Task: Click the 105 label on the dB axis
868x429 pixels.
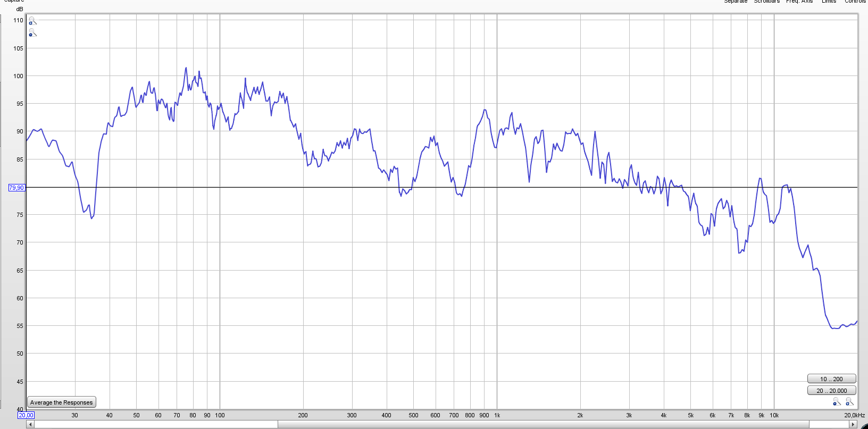Action: coord(19,48)
